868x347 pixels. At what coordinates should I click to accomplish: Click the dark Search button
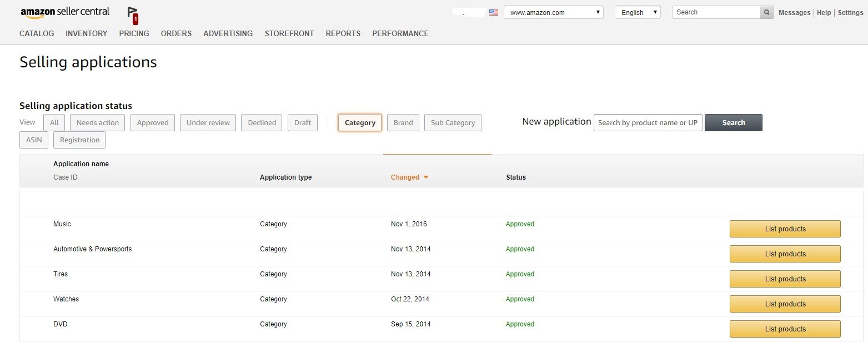(734, 122)
